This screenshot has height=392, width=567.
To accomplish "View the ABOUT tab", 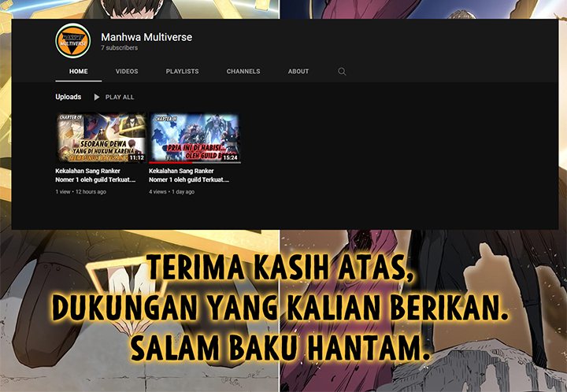I will 298,72.
